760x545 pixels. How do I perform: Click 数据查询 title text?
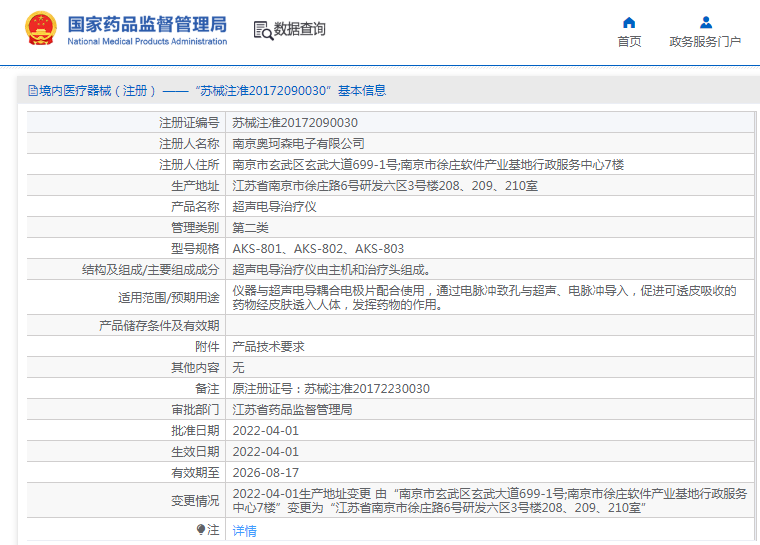coord(300,29)
